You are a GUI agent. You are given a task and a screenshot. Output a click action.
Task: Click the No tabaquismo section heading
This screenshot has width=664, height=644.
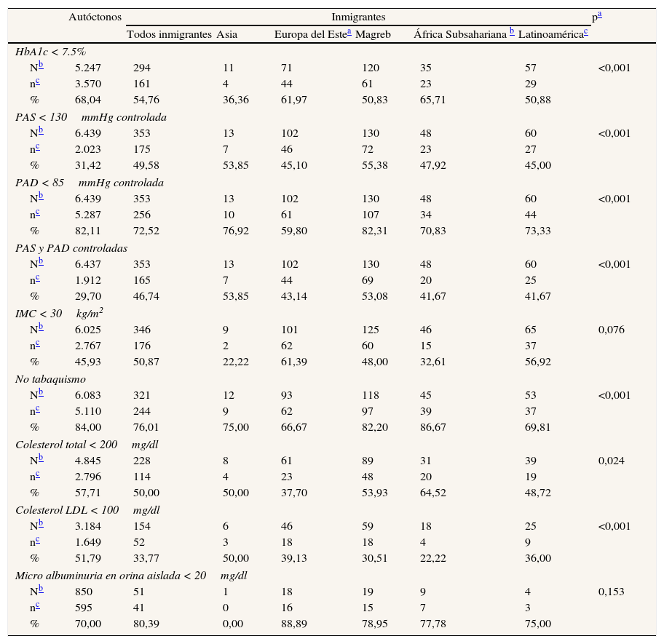pyautogui.click(x=50, y=378)
